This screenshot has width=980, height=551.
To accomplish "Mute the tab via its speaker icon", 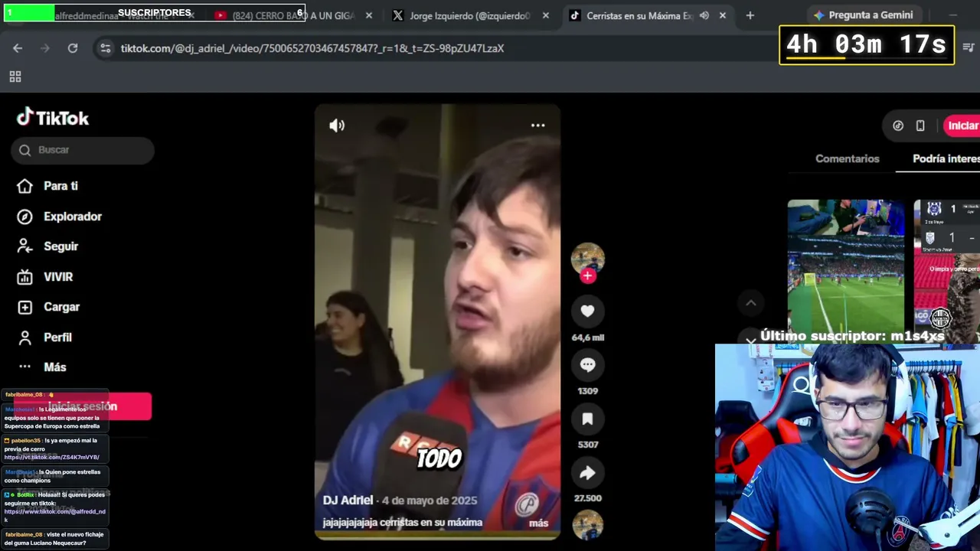I will coord(704,15).
